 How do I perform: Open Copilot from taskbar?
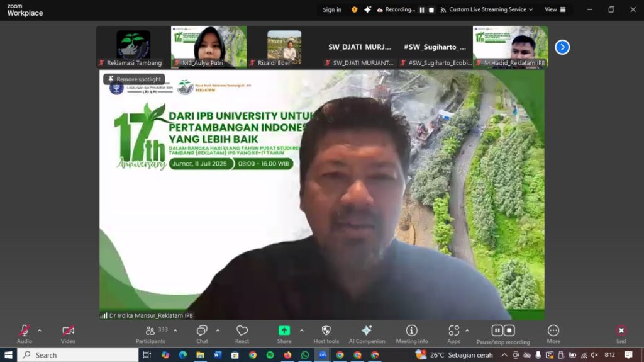coord(165,354)
